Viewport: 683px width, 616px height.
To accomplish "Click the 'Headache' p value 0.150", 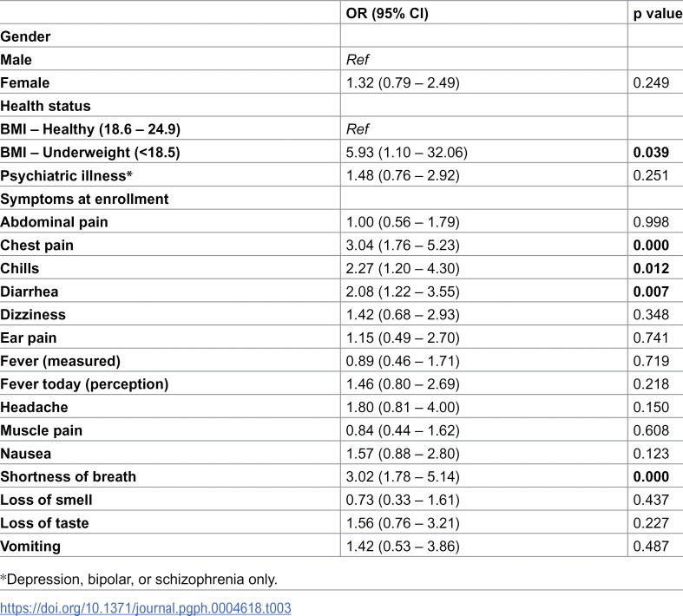I will 651,407.
